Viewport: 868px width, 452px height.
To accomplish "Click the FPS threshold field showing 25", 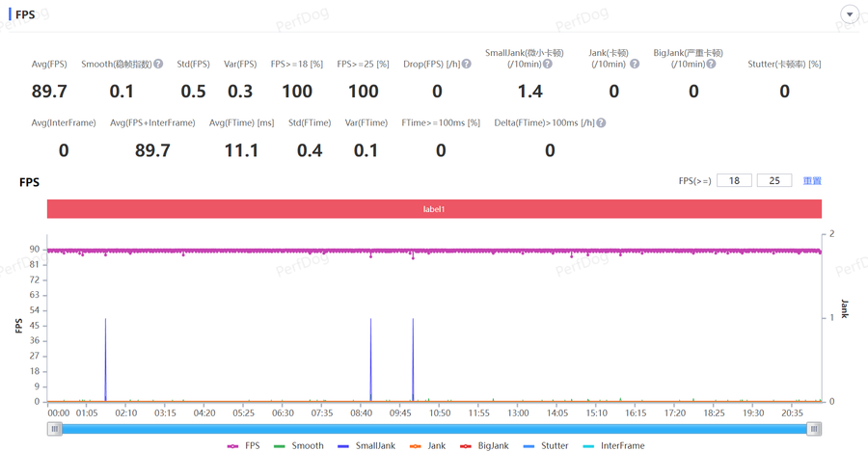I will click(773, 181).
